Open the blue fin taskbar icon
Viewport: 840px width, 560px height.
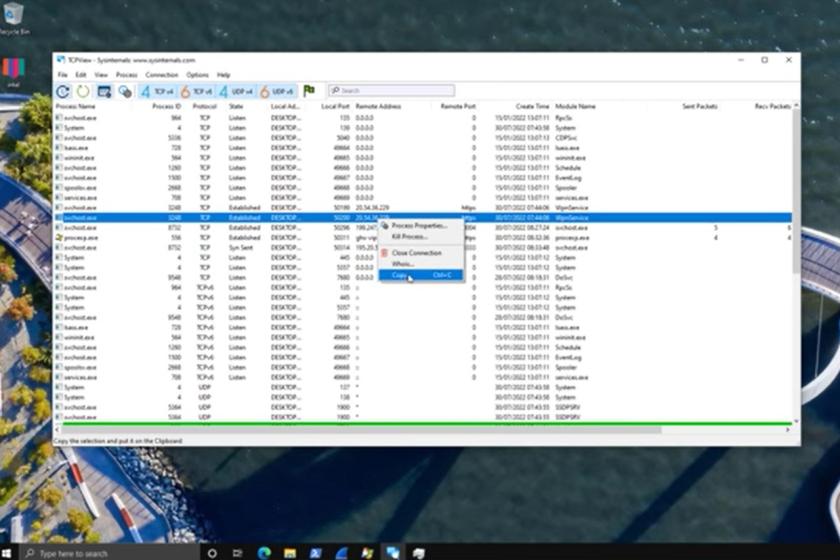click(x=341, y=552)
